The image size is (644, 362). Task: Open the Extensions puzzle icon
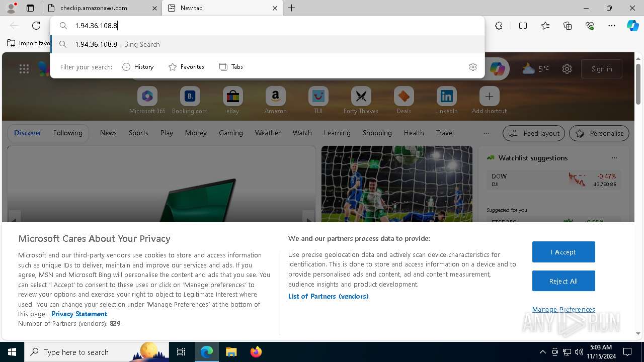coord(499,26)
